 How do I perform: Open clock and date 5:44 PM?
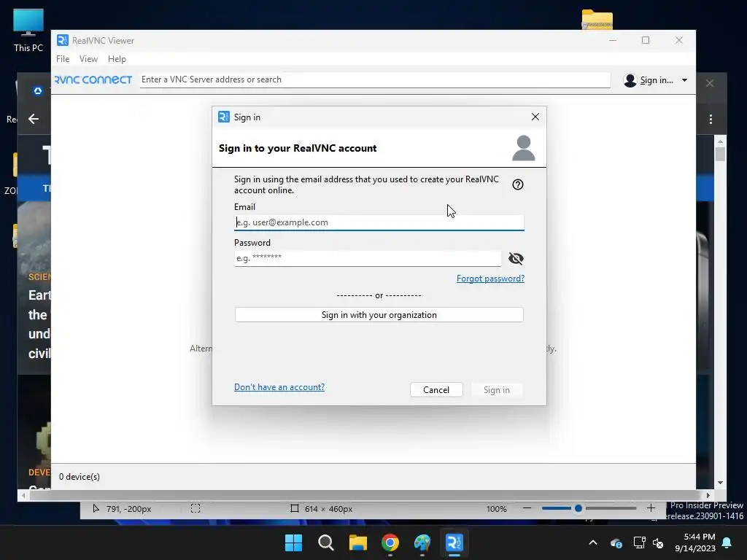[695, 542]
